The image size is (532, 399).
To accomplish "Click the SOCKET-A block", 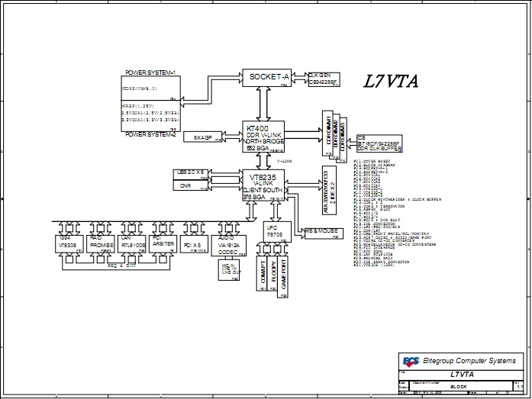I will pyautogui.click(x=266, y=78).
